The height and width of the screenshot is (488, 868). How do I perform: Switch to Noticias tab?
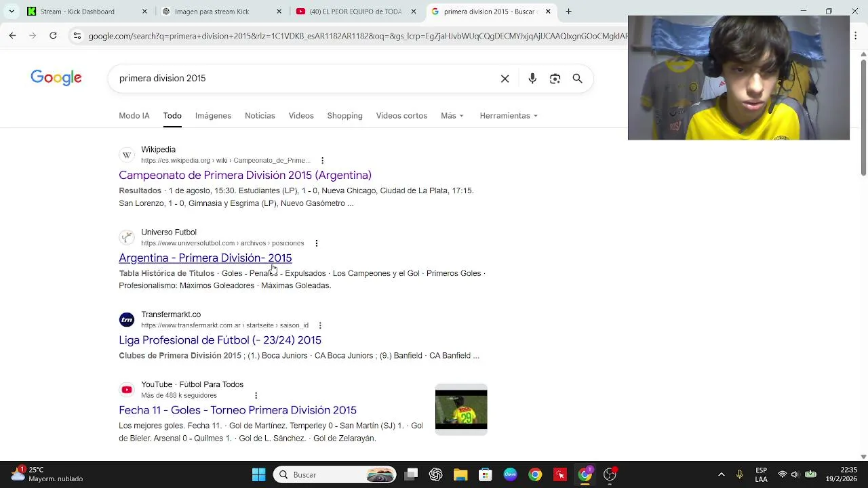pos(260,116)
